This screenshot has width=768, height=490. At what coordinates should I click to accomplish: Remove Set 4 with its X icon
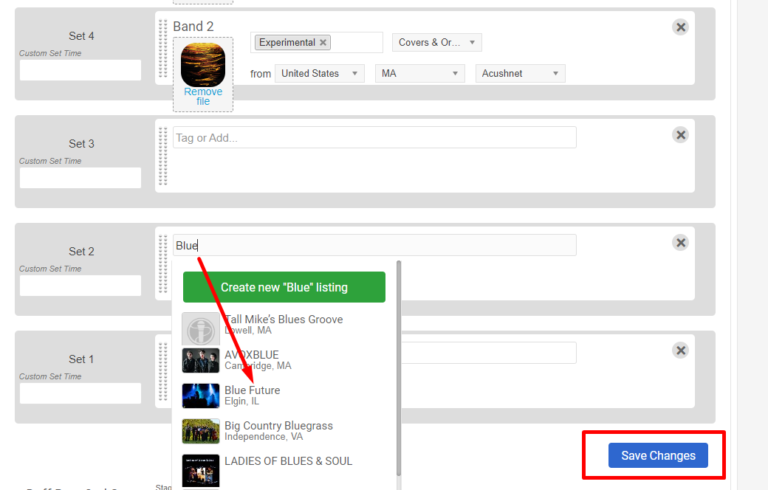[x=680, y=27]
